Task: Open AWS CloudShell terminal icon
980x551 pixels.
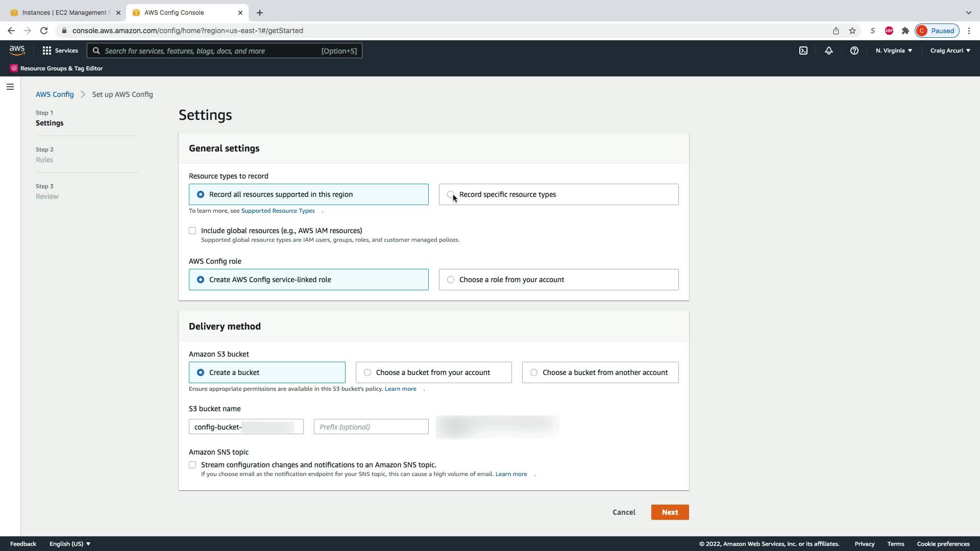Action: [x=803, y=51]
